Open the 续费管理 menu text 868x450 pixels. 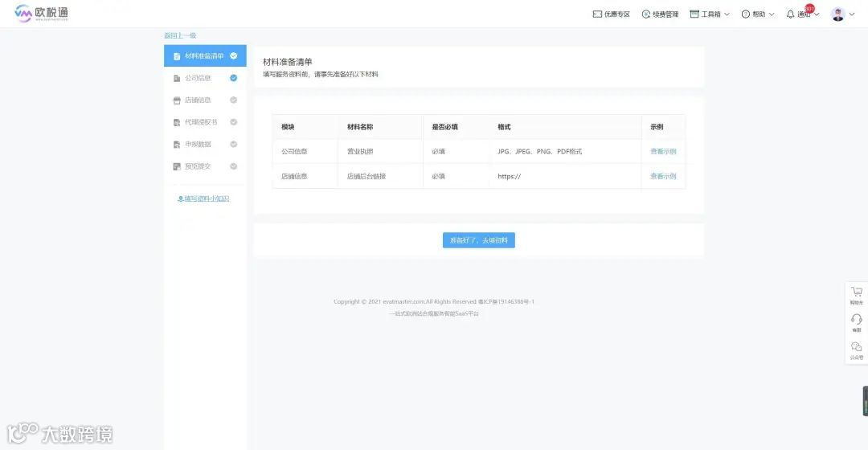coord(665,14)
